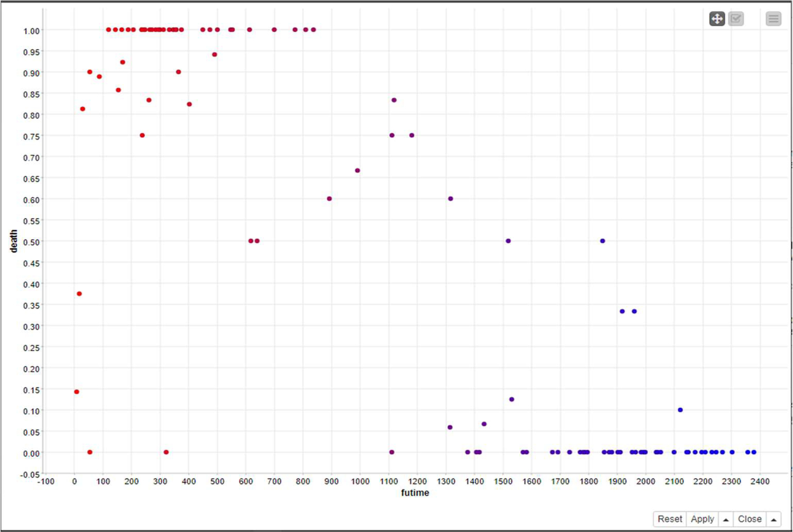
Task: Select the red point near death 0.15
Action: (77, 392)
